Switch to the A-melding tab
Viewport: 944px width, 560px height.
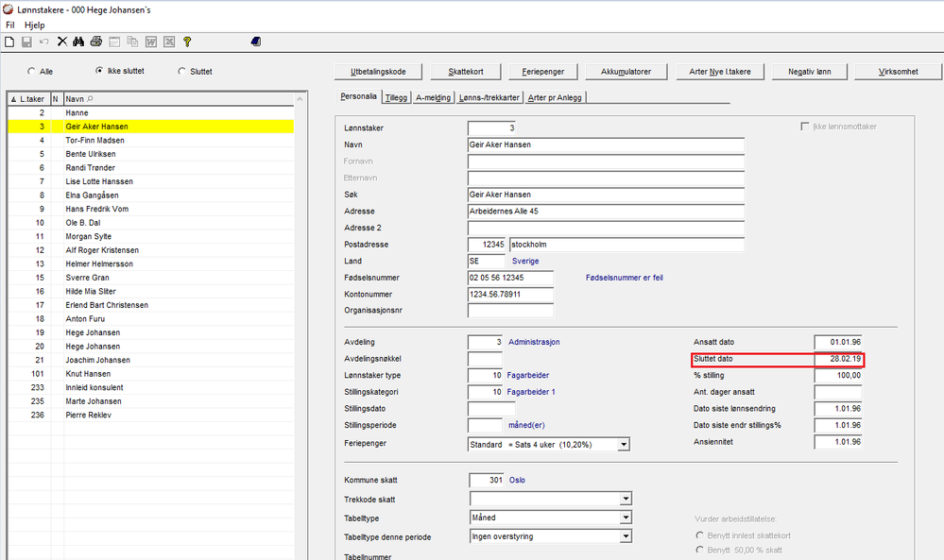click(433, 97)
